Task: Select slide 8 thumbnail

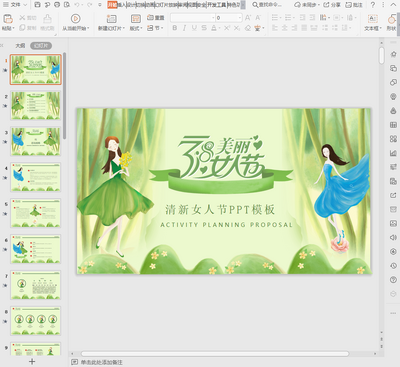Action: (36, 321)
